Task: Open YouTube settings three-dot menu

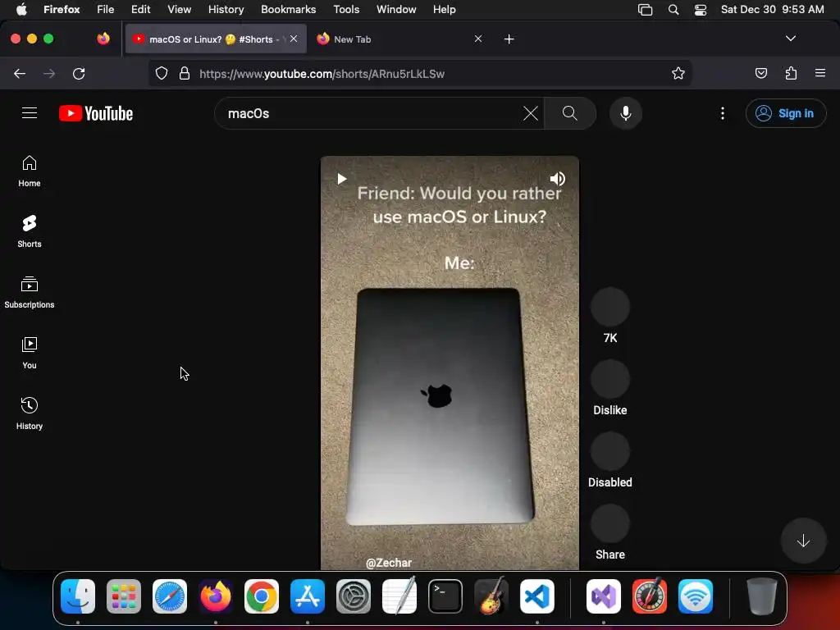Action: 723,113
